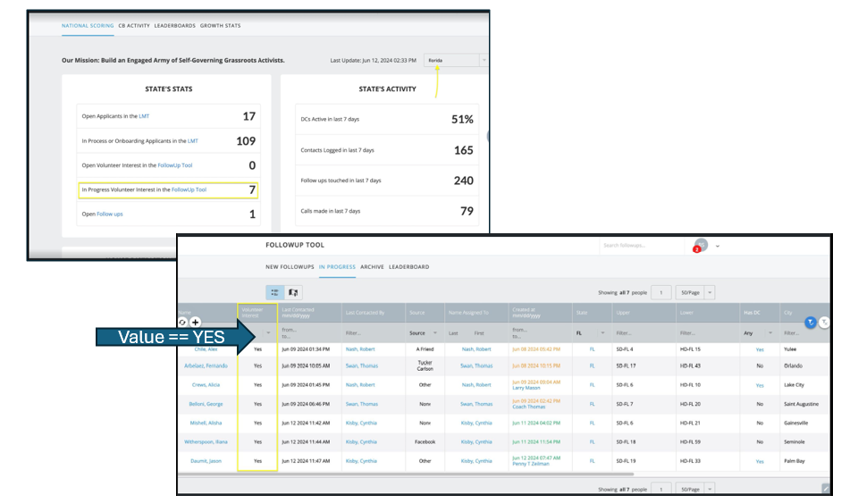The image size is (858, 504).
Task: Click the clear filters icon at far right
Action: (x=824, y=322)
